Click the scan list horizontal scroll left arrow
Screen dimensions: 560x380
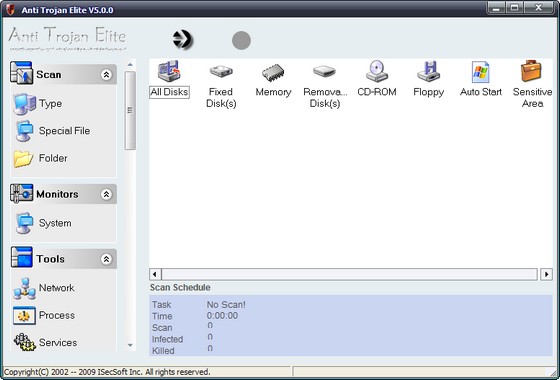(x=154, y=274)
